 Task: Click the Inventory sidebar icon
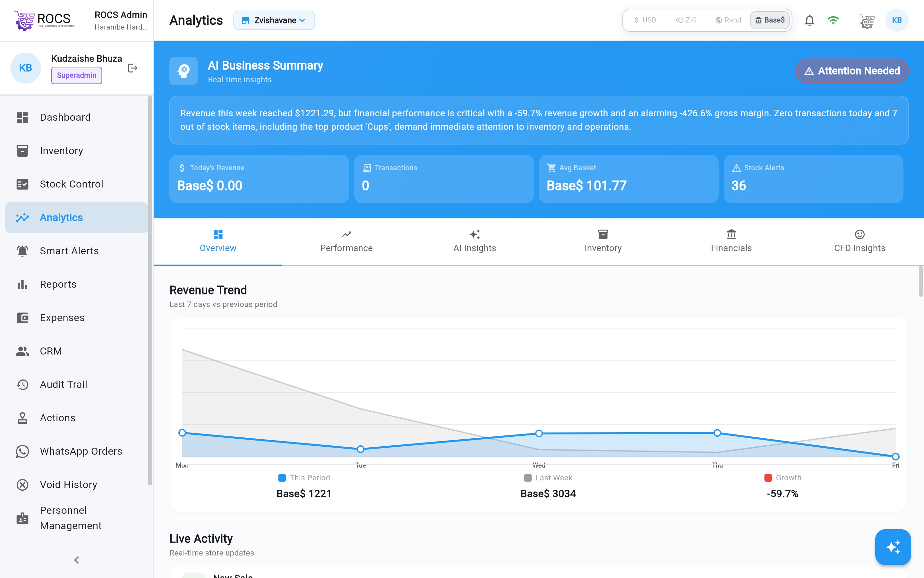pos(22,151)
